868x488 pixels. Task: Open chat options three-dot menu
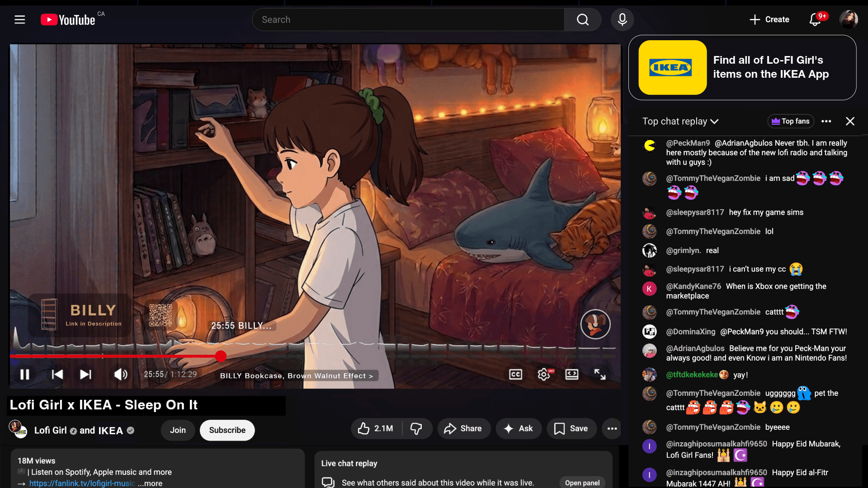pos(826,121)
